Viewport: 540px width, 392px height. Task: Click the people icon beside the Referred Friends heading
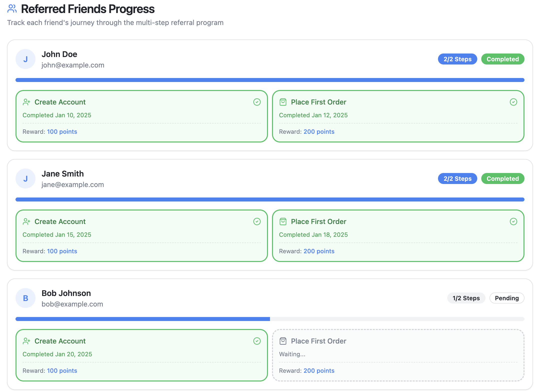coord(12,9)
